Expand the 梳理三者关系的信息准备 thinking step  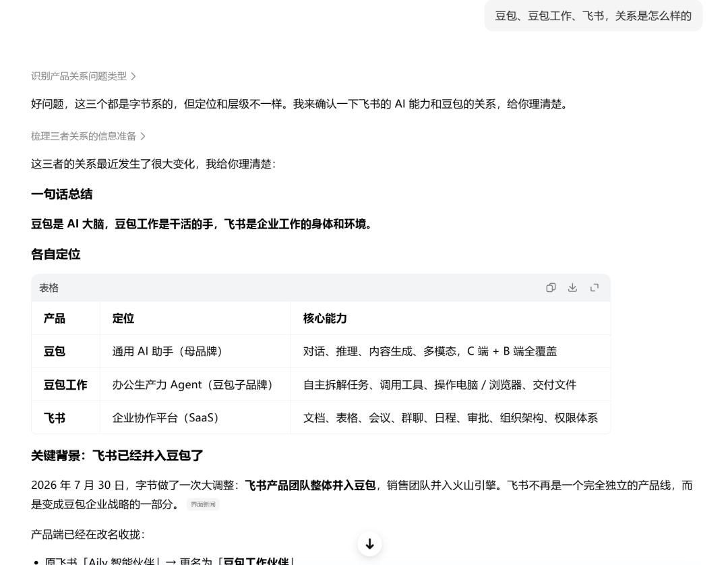(x=88, y=136)
